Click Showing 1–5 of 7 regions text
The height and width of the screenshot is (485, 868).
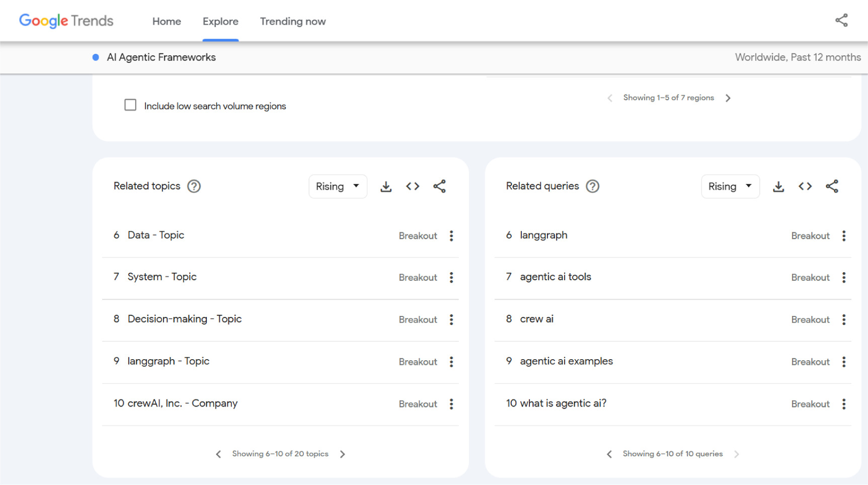669,98
